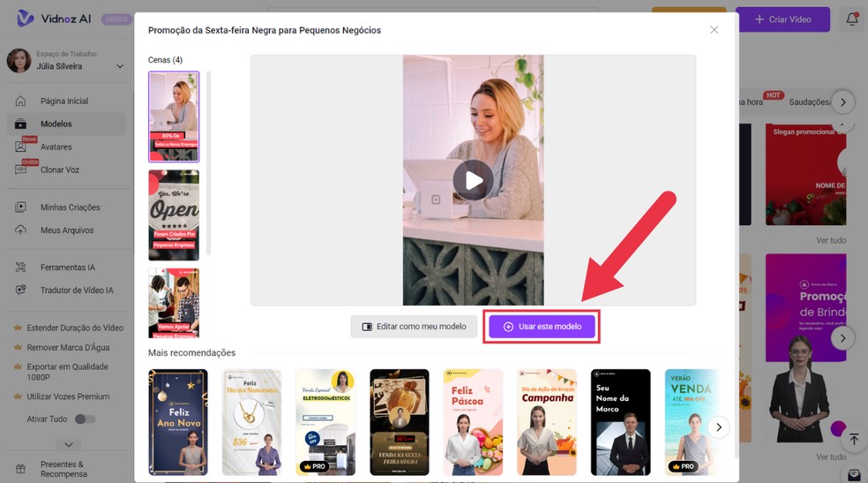The image size is (868, 483).
Task: Select the third scene thumbnail with barista
Action: (174, 303)
